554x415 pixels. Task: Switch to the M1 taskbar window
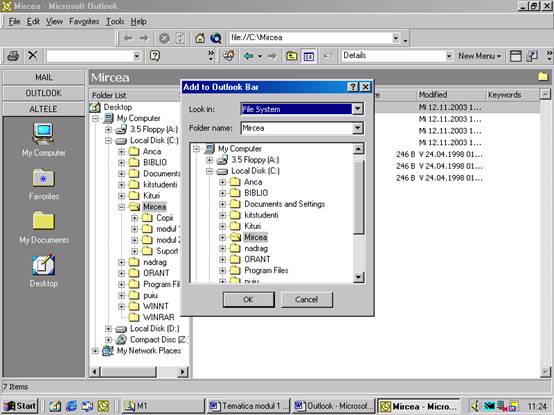163,406
